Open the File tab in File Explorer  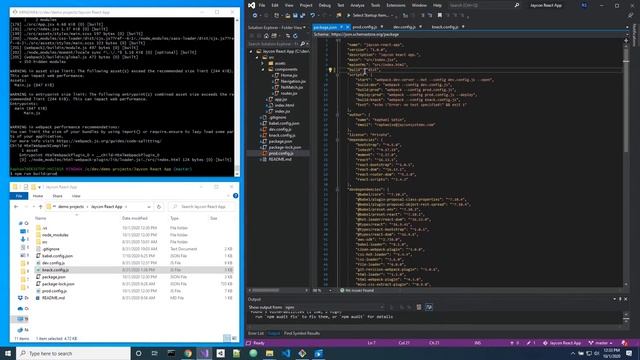[19, 196]
